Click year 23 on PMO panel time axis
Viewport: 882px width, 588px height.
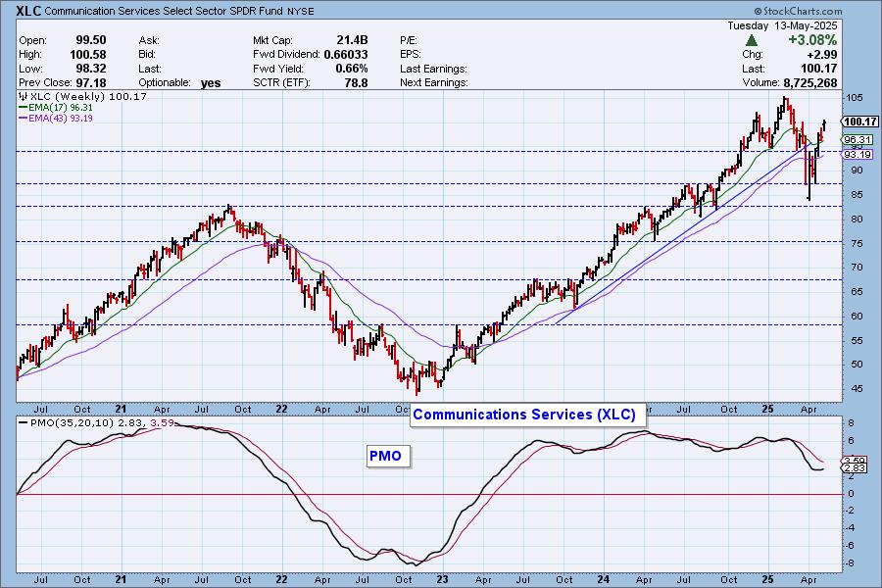point(443,579)
